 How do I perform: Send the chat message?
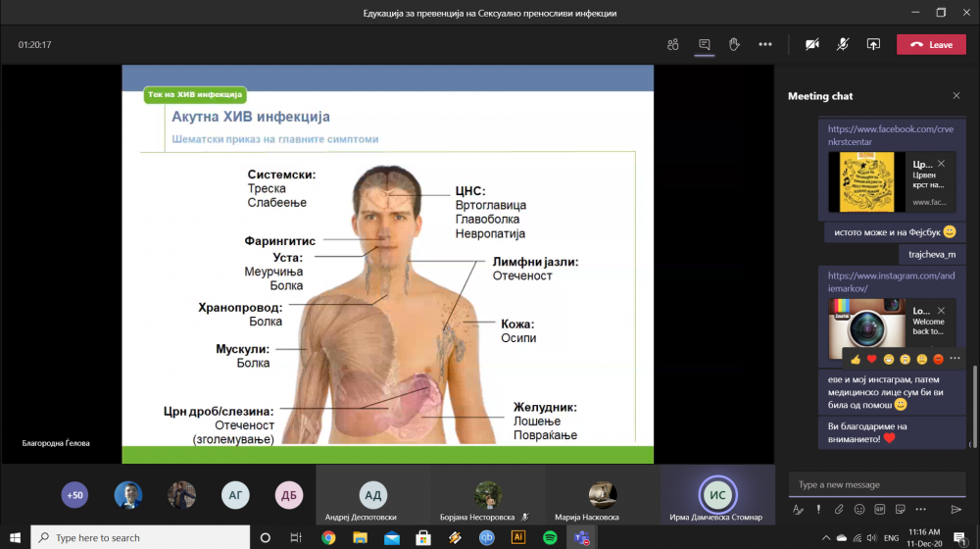click(956, 509)
